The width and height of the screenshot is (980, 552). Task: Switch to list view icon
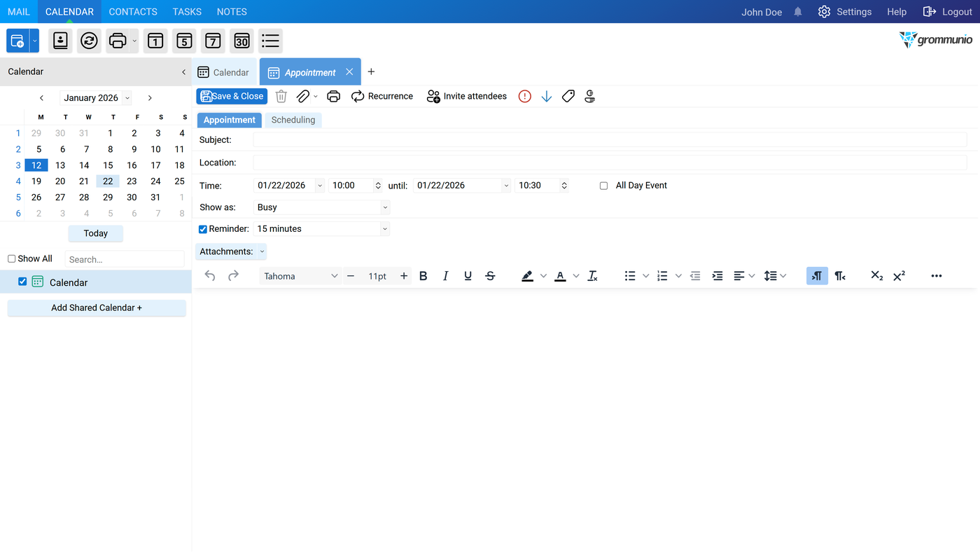270,41
